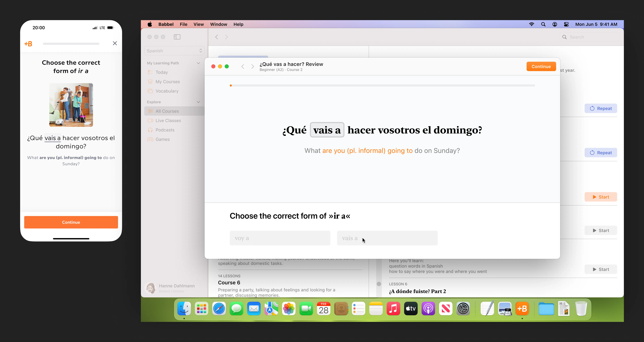Open Trash from the Dock

click(x=581, y=308)
